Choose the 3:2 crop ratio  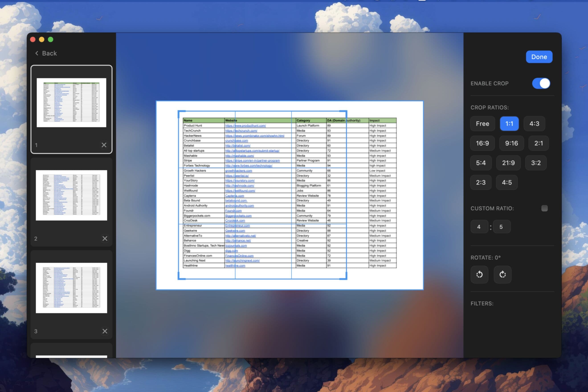pyautogui.click(x=536, y=163)
